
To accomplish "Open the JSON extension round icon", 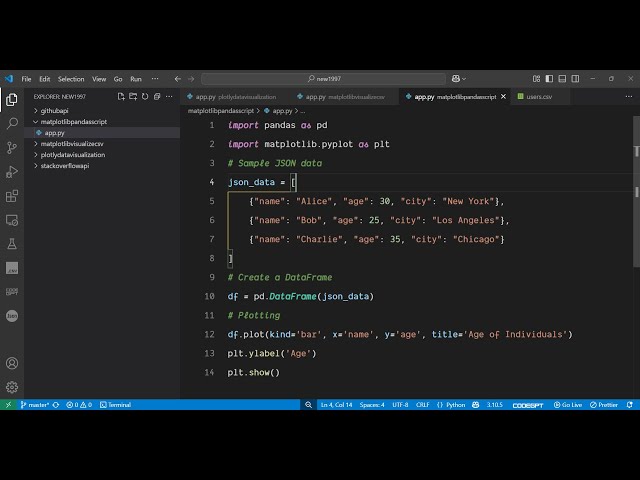I will pyautogui.click(x=12, y=316).
